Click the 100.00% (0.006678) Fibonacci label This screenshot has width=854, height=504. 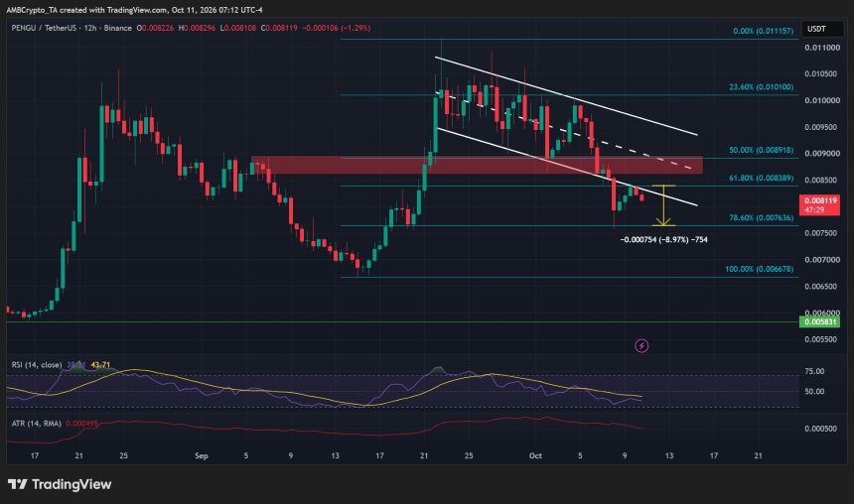(760, 269)
